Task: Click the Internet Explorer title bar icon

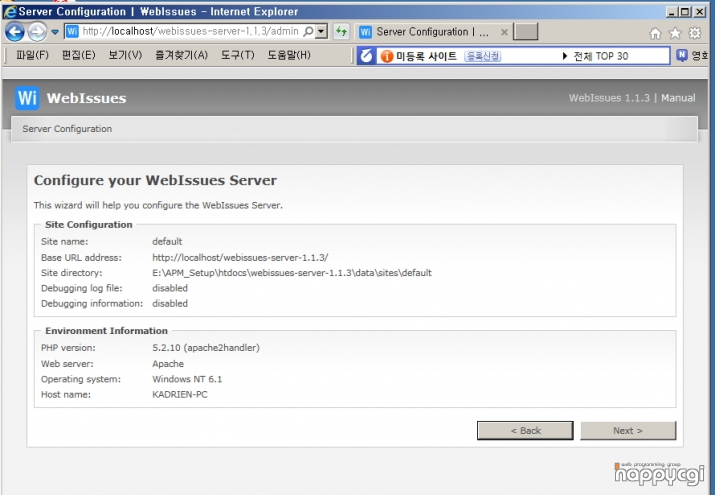Action: pos(9,12)
